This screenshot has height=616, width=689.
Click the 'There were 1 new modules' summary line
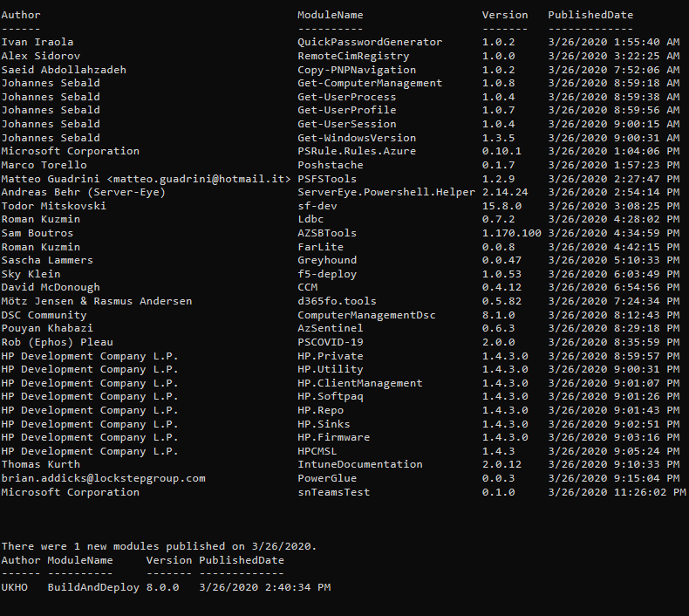tap(159, 546)
